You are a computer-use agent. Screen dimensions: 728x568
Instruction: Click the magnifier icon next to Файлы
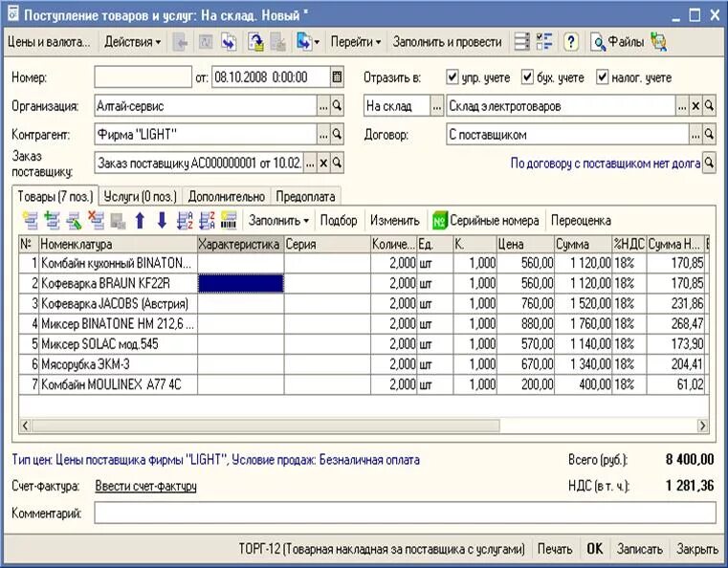click(599, 42)
